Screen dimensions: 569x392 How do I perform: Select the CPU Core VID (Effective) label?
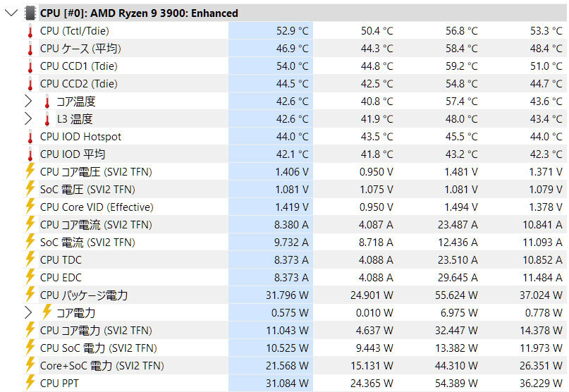pyautogui.click(x=97, y=207)
